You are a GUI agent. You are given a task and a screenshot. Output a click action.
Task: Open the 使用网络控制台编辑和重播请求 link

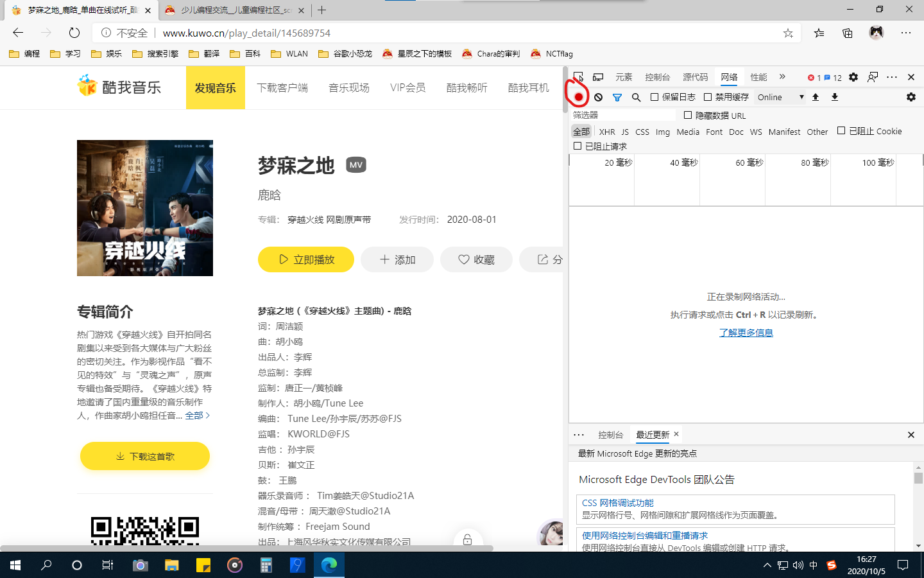coord(645,536)
